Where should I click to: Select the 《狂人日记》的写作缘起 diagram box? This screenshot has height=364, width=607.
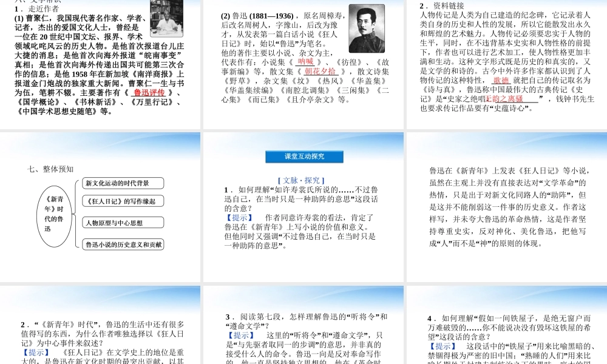pyautogui.click(x=123, y=201)
